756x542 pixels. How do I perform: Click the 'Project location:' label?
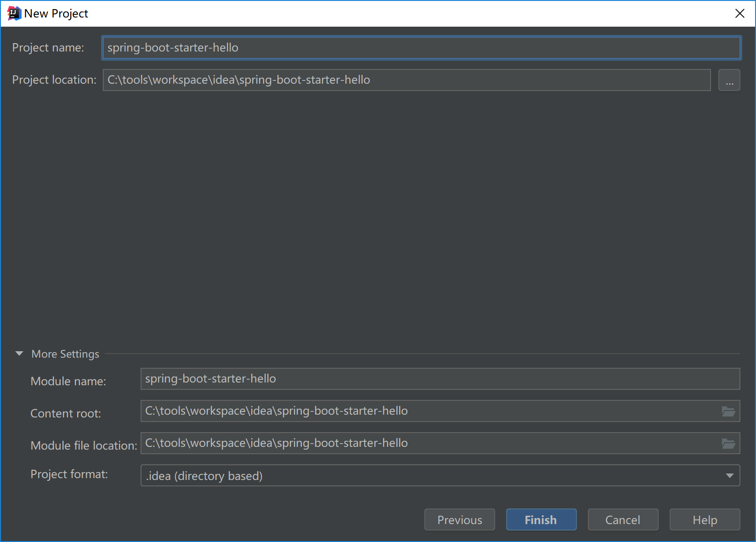[x=54, y=80]
